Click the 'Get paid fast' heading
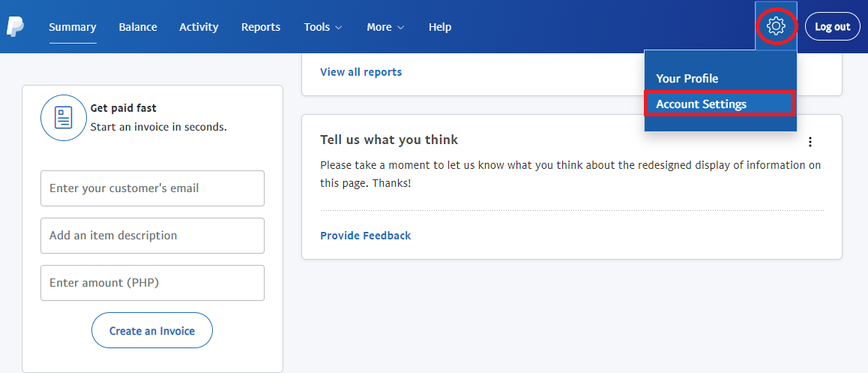Image resolution: width=868 pixels, height=373 pixels. point(124,109)
